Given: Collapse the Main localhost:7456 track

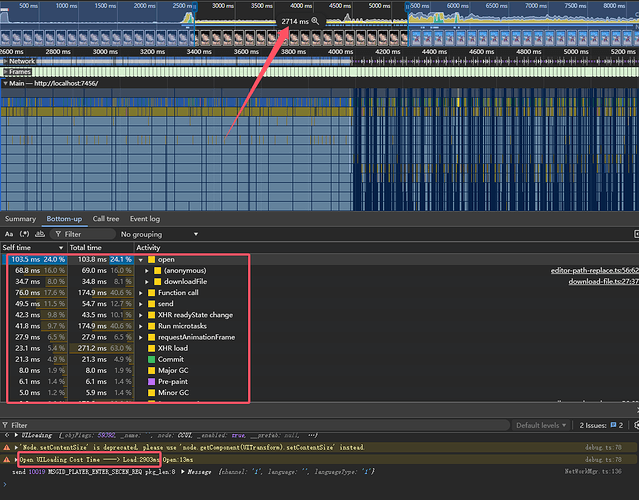Looking at the screenshot, I should click(x=5, y=83).
